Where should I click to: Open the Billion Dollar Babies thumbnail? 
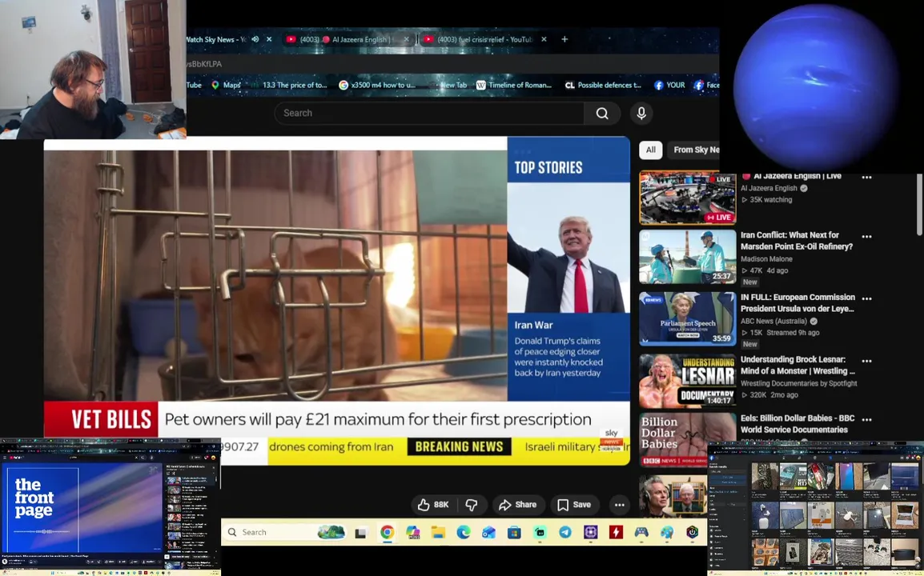[x=688, y=438]
